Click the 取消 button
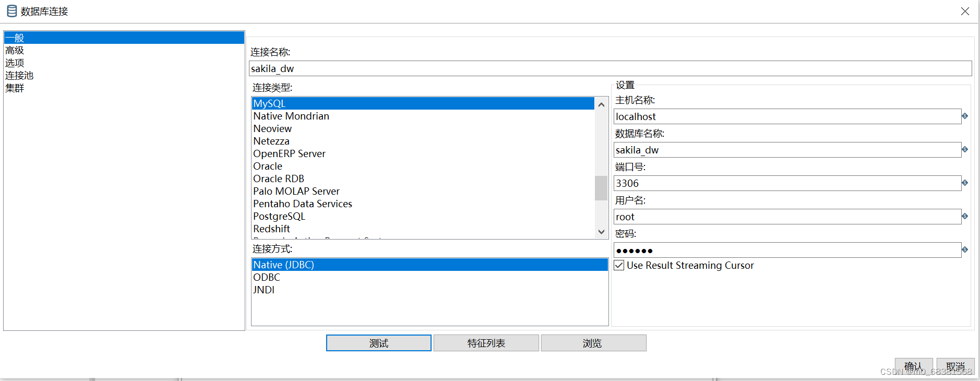Image resolution: width=980 pixels, height=381 pixels. [x=955, y=366]
